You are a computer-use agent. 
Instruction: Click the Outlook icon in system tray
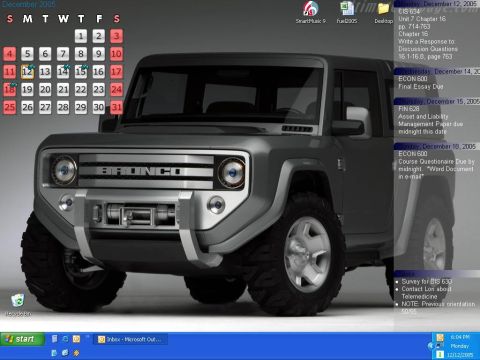click(440, 337)
